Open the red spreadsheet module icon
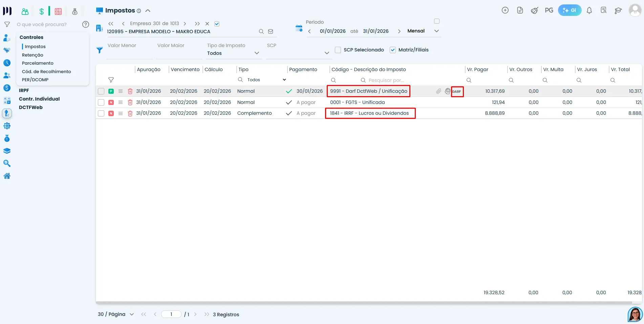Screen dimensions: 644x324 click(58, 12)
